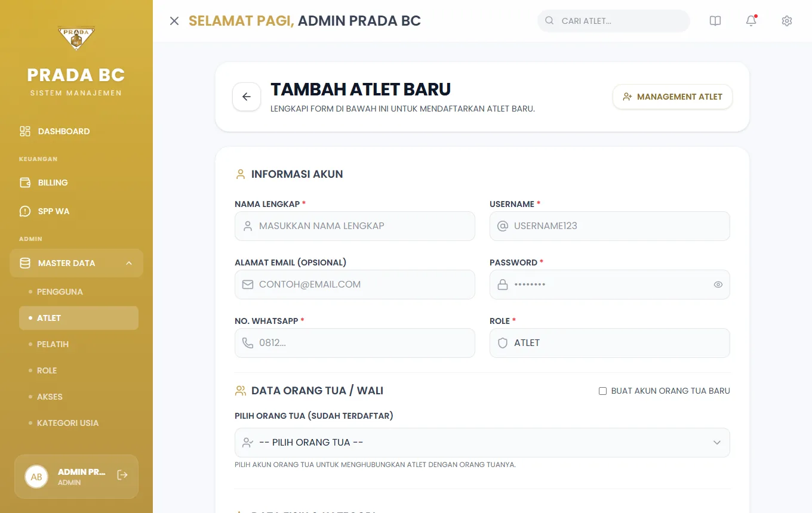Click the Management Atlet button
The image size is (812, 513).
point(672,97)
